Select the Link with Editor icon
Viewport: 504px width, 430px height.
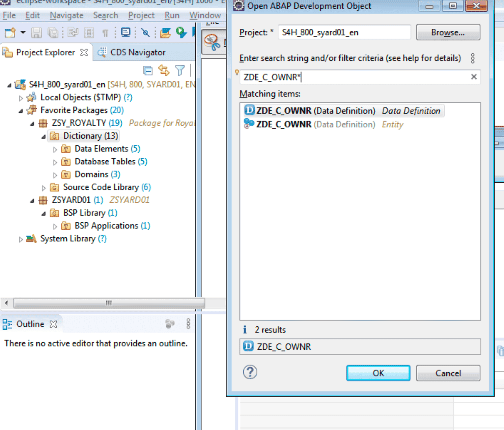pyautogui.click(x=164, y=71)
